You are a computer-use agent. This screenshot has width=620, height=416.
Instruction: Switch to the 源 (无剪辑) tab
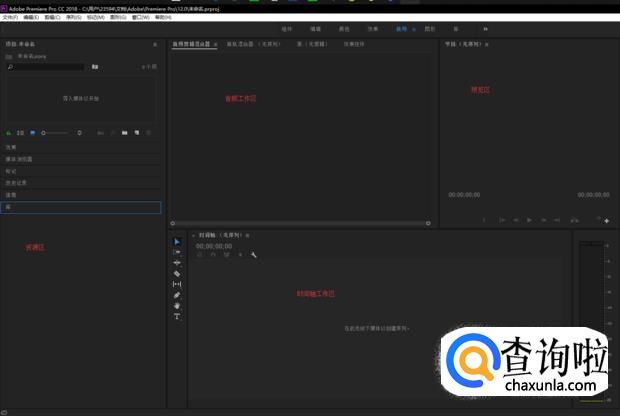[312, 44]
